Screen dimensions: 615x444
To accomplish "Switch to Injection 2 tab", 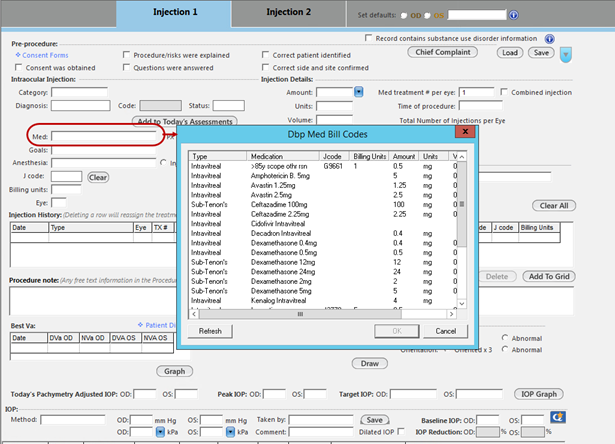I will (288, 12).
